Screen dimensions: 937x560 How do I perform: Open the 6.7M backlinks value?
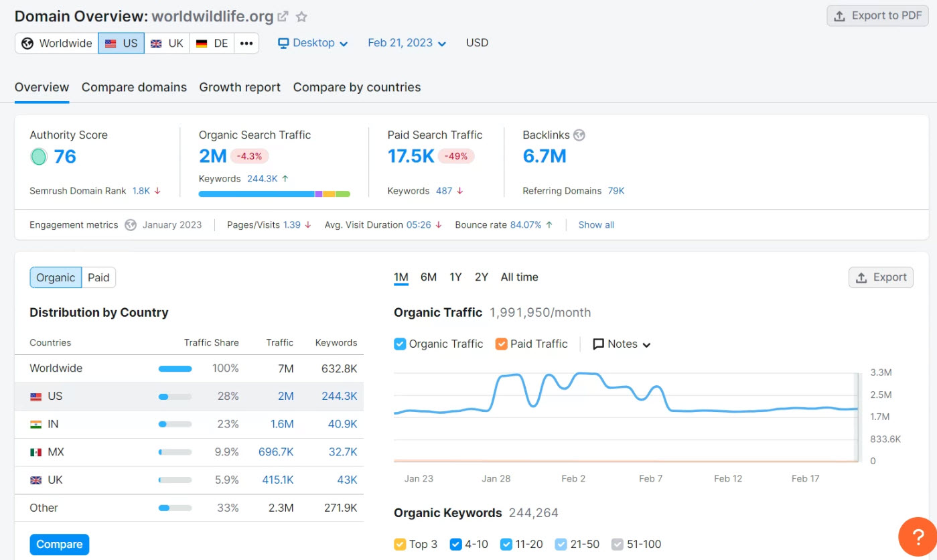545,156
